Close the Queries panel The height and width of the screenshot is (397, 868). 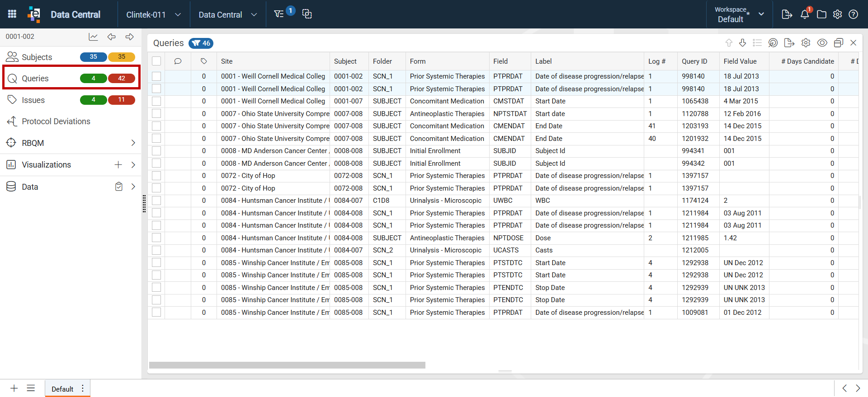click(854, 43)
